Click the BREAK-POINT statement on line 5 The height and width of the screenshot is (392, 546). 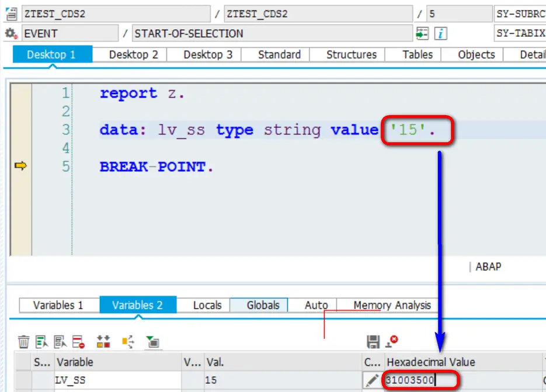click(157, 166)
